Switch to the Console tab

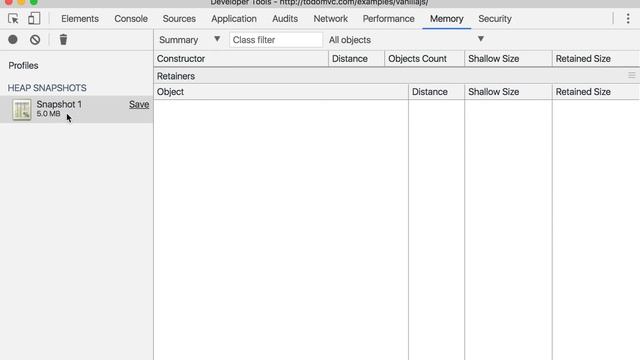[131, 19]
